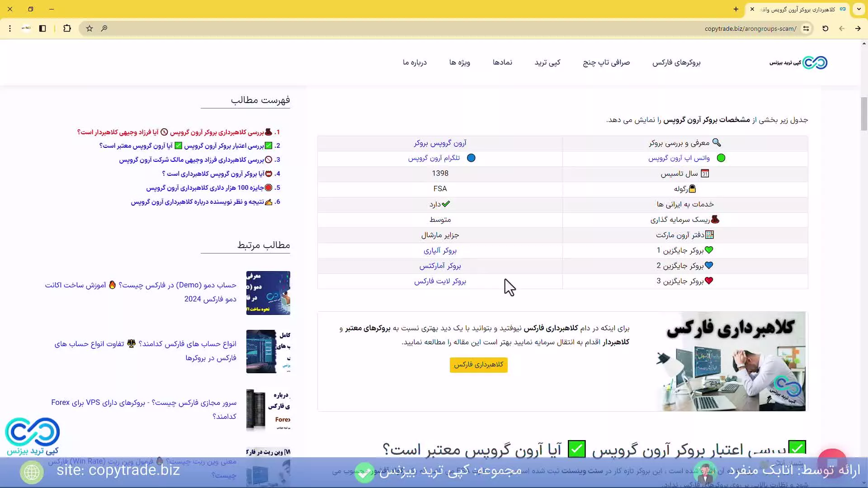This screenshot has width=868, height=488.
Task: Reload the page
Action: [x=826, y=28]
